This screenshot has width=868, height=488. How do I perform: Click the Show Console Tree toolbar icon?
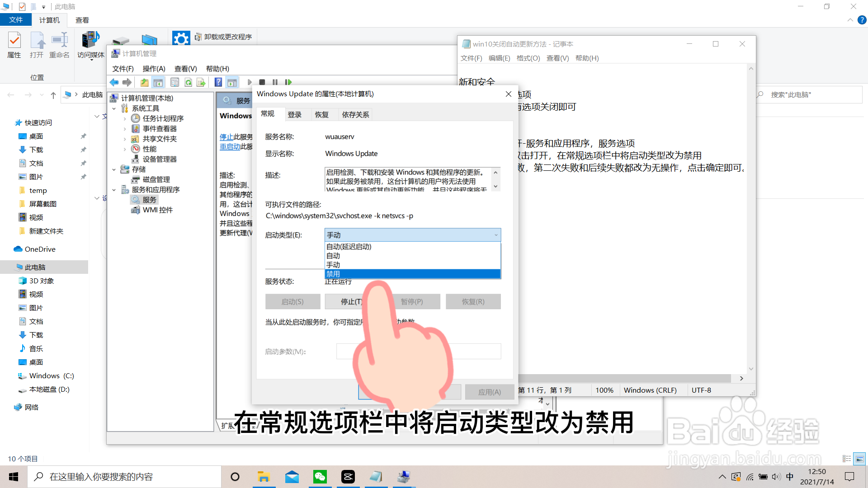(158, 82)
